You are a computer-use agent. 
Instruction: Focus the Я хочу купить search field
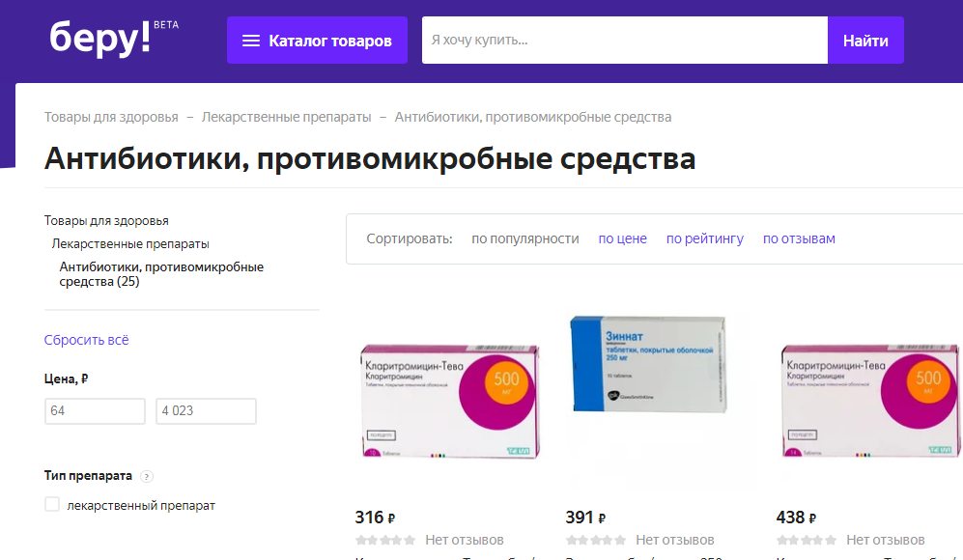point(624,41)
